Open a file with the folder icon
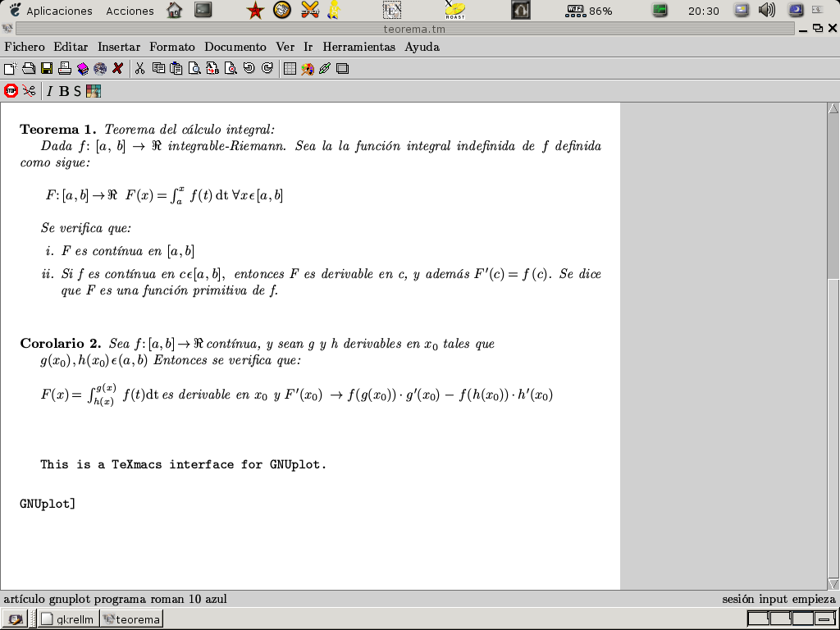 tap(28, 69)
